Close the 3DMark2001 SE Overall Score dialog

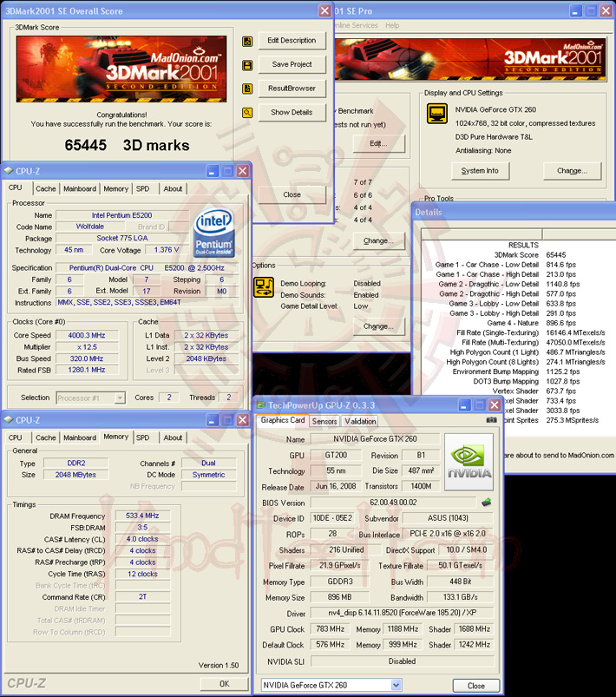coord(324,10)
